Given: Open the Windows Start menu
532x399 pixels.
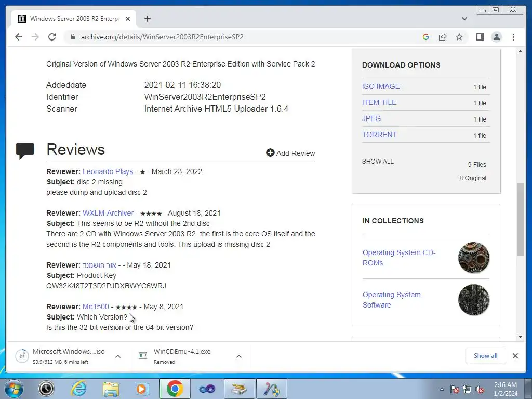Looking at the screenshot, I should pos(14,389).
